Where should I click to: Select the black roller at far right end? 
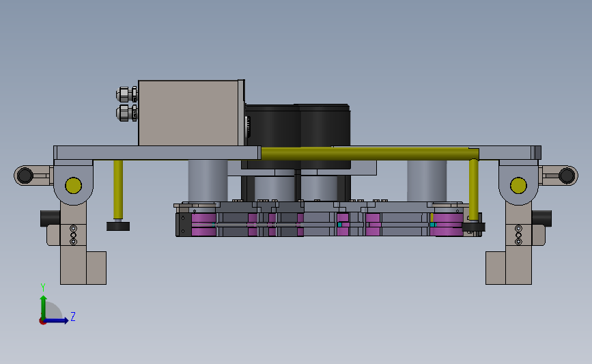click(x=567, y=176)
